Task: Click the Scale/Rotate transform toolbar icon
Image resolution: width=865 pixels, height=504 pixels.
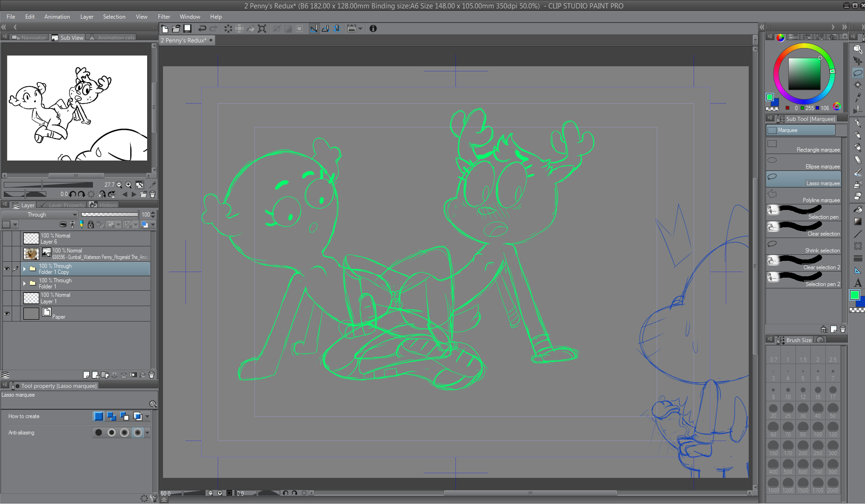Action: click(x=262, y=28)
